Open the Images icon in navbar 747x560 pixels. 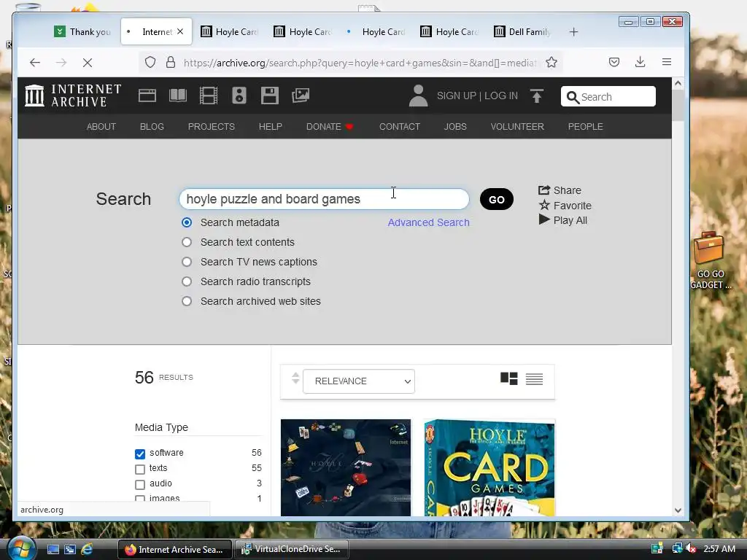[301, 96]
